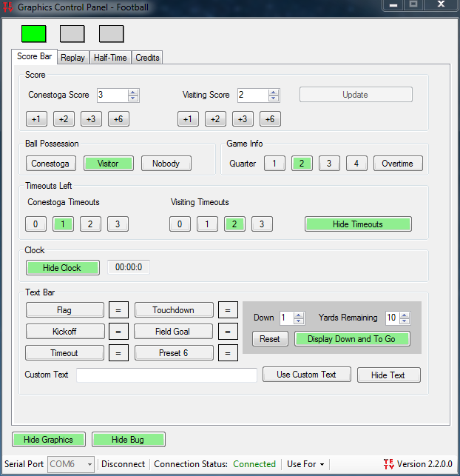Toggle the Hide Bug button

click(x=128, y=440)
